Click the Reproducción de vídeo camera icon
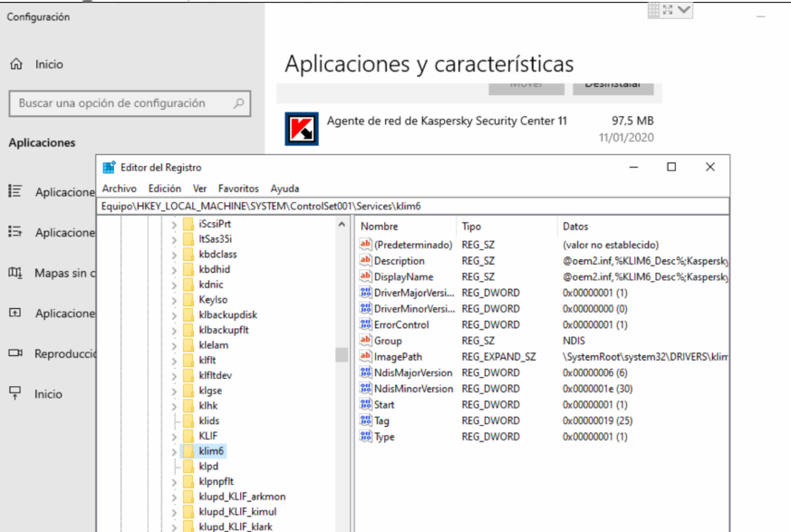This screenshot has width=791, height=532. click(x=15, y=353)
